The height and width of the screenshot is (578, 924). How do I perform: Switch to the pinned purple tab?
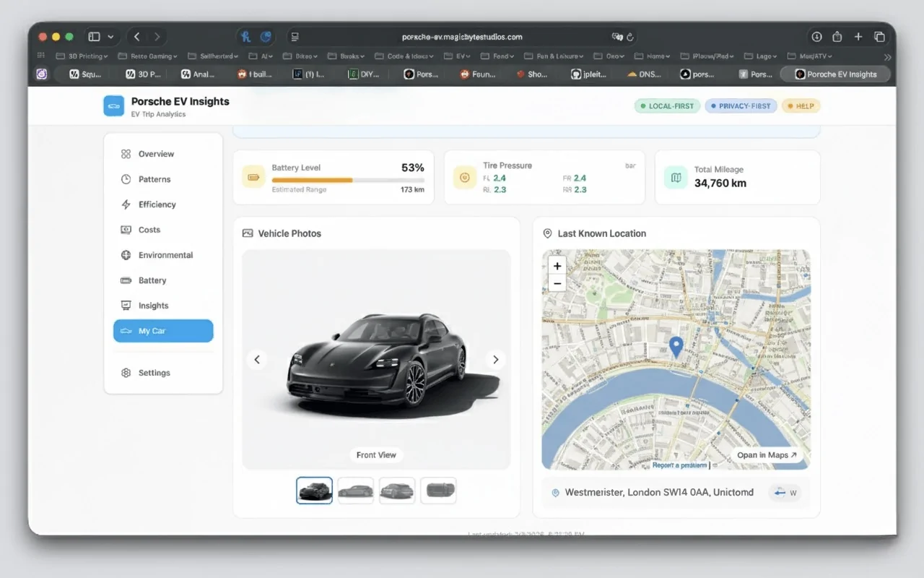pos(41,74)
